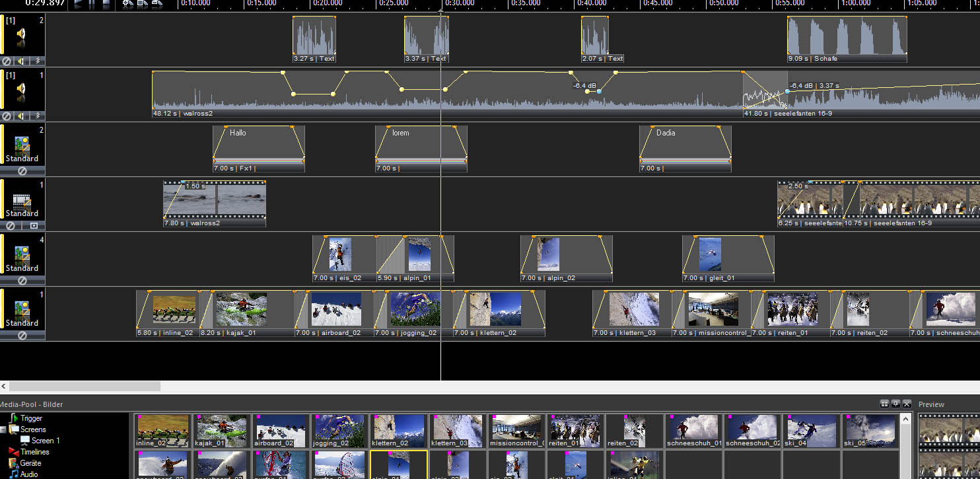980x479 pixels.
Task: Collapse the Screens tree node
Action: click(3, 429)
